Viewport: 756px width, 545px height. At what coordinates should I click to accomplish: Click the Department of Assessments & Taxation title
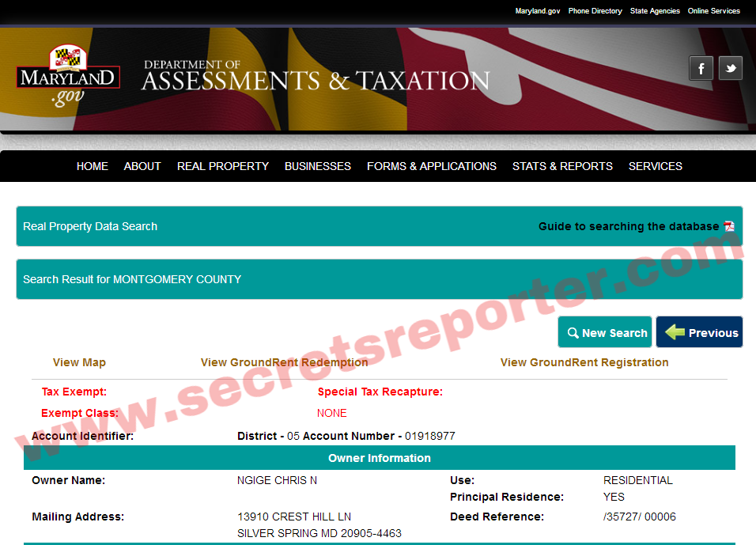point(316,76)
